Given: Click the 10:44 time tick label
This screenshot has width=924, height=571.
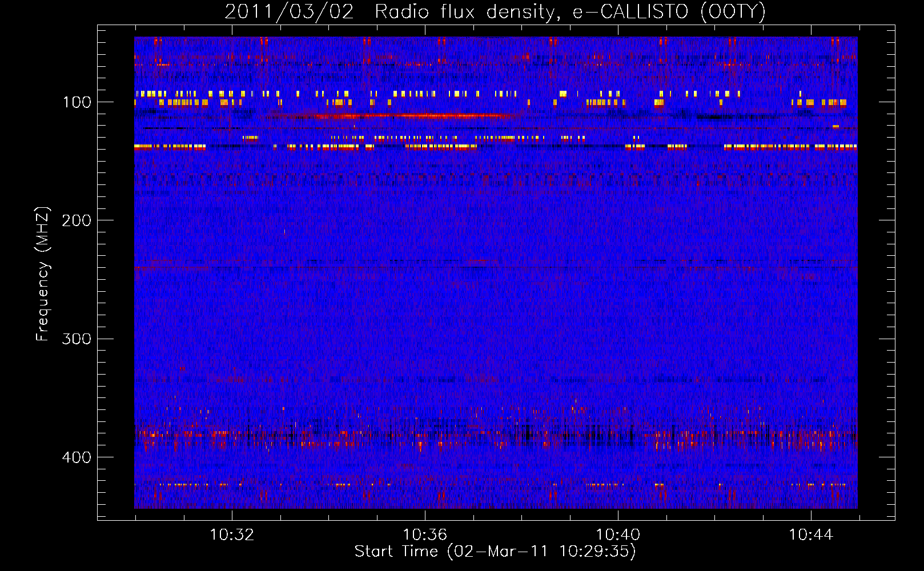Looking at the screenshot, I should click(x=811, y=535).
